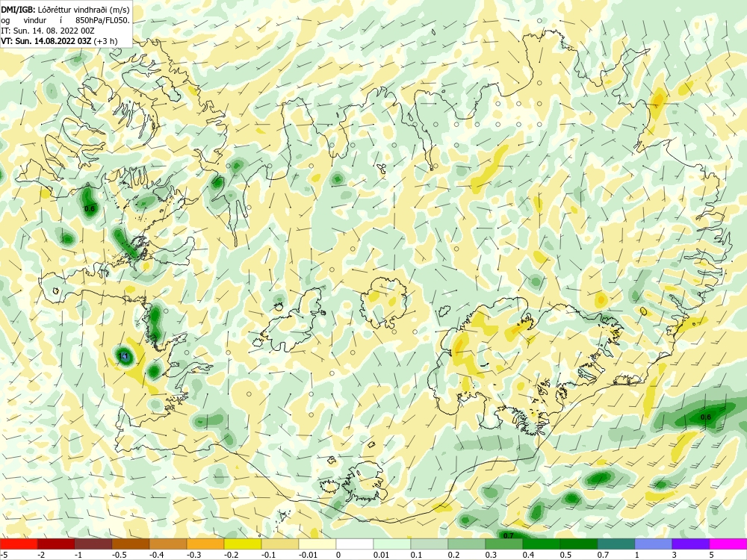Click the white legend swatch above 0
747x560 pixels.
355,544
